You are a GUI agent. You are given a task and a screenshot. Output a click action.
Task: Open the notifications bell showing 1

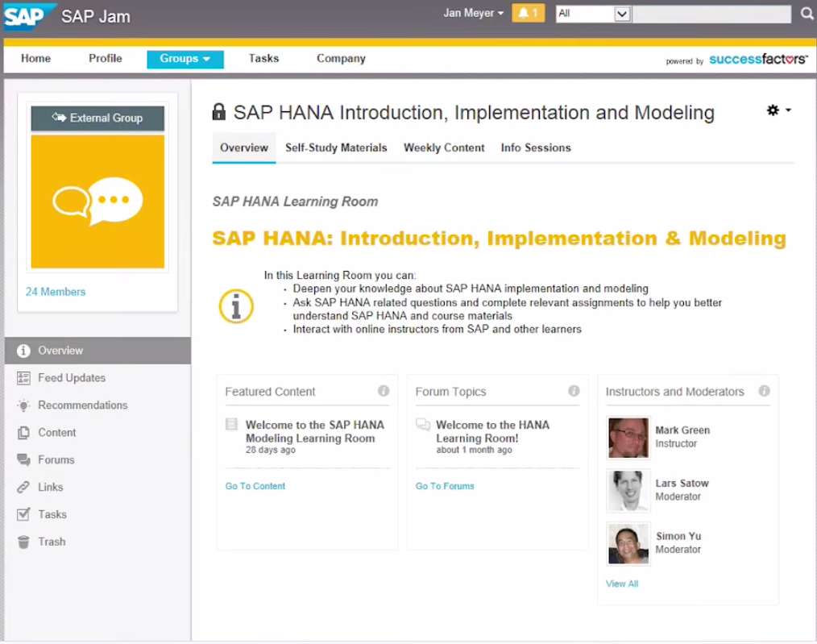(528, 13)
